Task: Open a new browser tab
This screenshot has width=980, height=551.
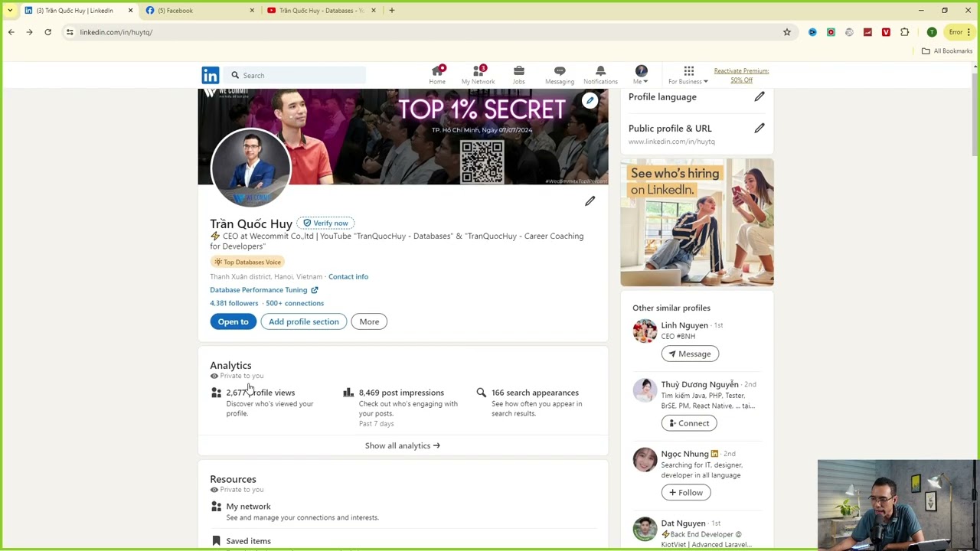Action: [392, 11]
